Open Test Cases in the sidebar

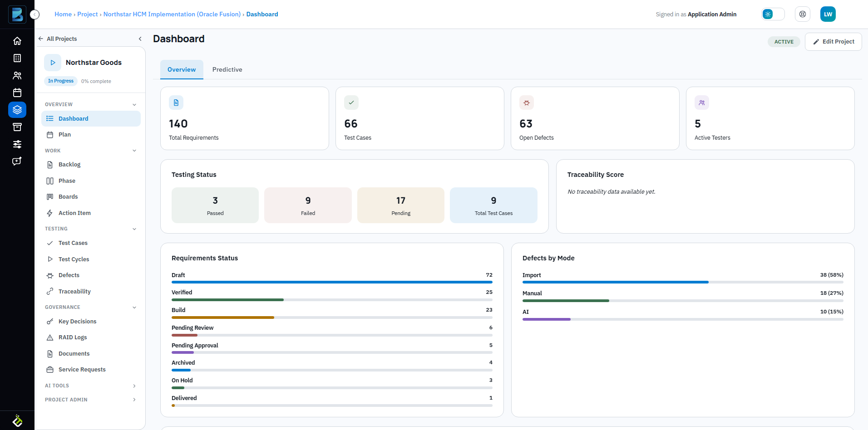(x=91, y=243)
